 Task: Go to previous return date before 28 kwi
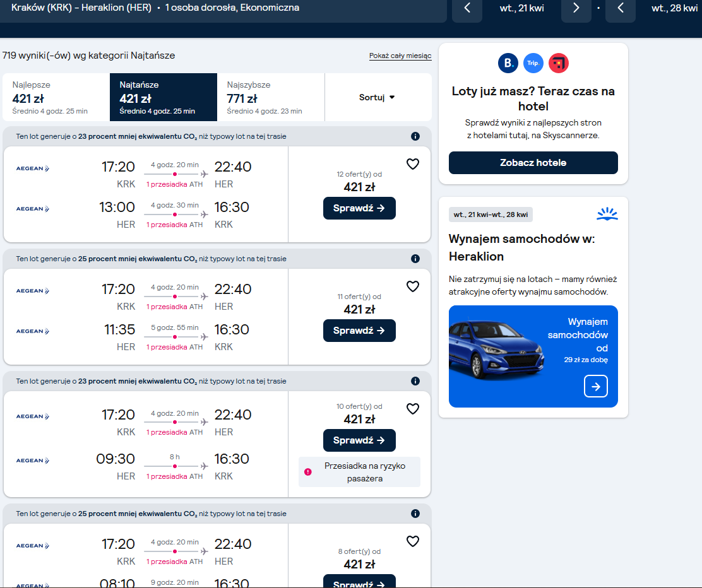point(621,8)
